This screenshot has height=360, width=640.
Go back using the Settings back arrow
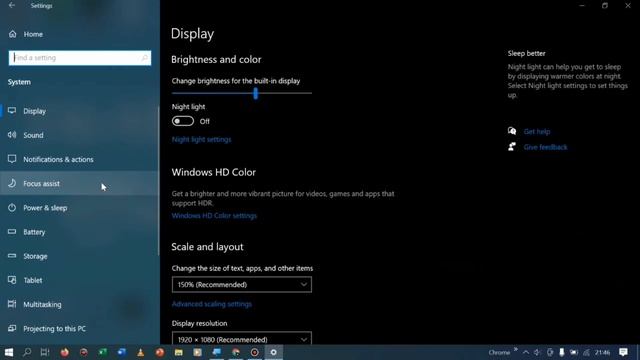coord(12,6)
